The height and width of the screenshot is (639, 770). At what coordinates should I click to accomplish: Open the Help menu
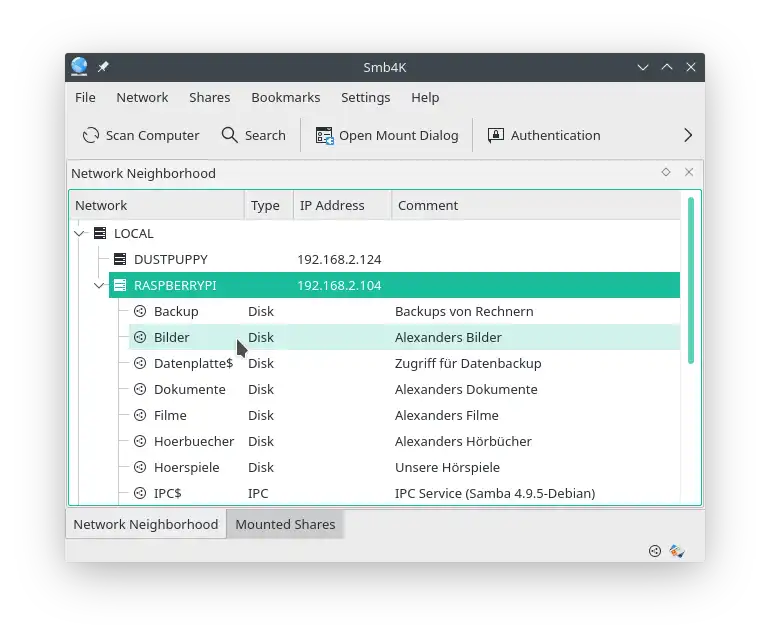click(425, 97)
